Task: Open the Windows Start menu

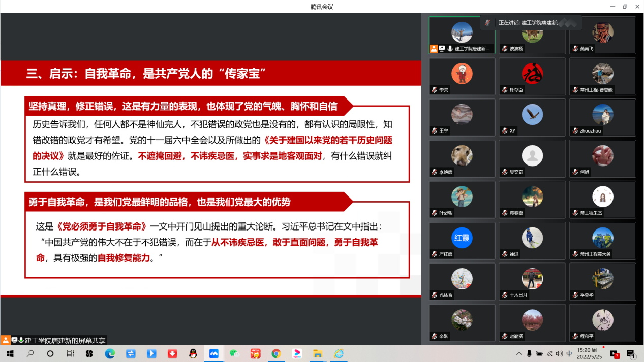Action: pos(10,353)
